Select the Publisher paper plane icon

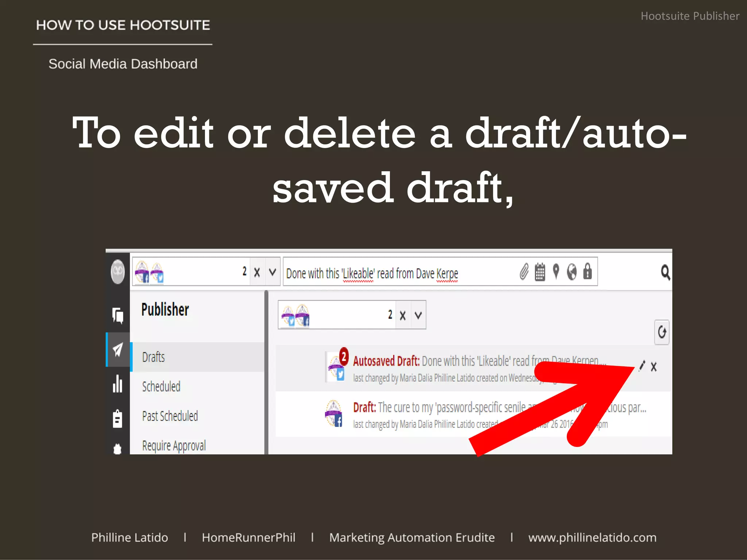coord(117,349)
